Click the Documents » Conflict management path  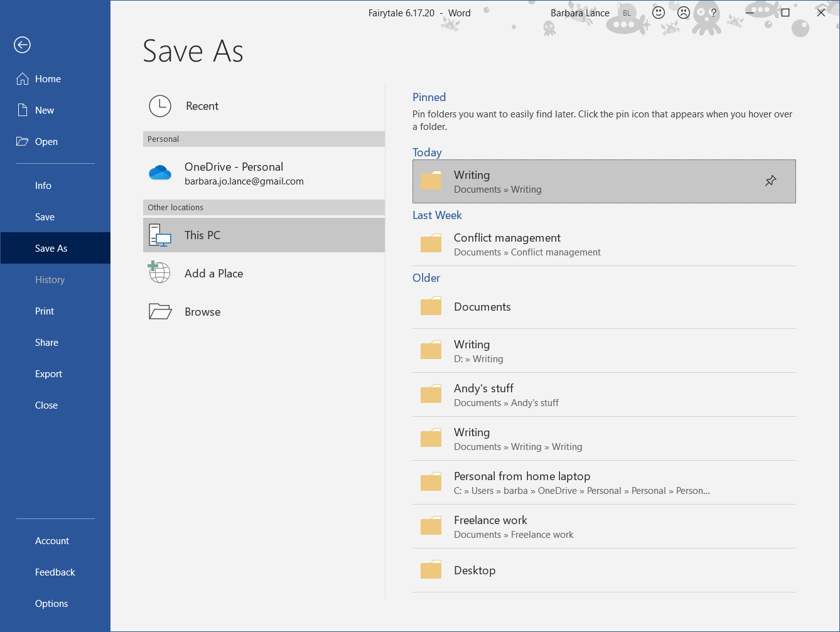[x=527, y=252]
